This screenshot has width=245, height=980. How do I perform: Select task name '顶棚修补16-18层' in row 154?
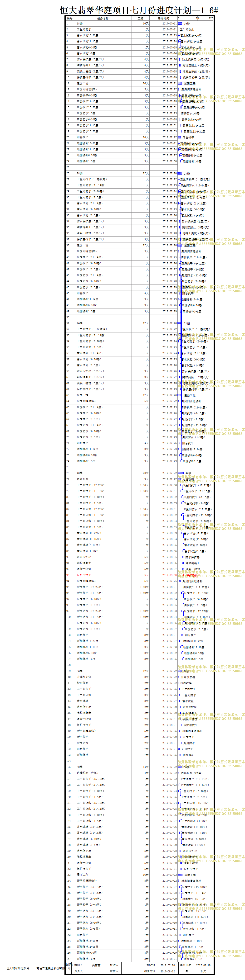pos(87,941)
